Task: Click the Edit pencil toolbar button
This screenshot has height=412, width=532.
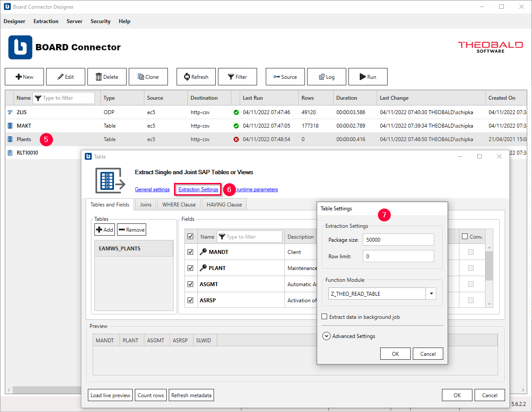Action: coord(66,77)
